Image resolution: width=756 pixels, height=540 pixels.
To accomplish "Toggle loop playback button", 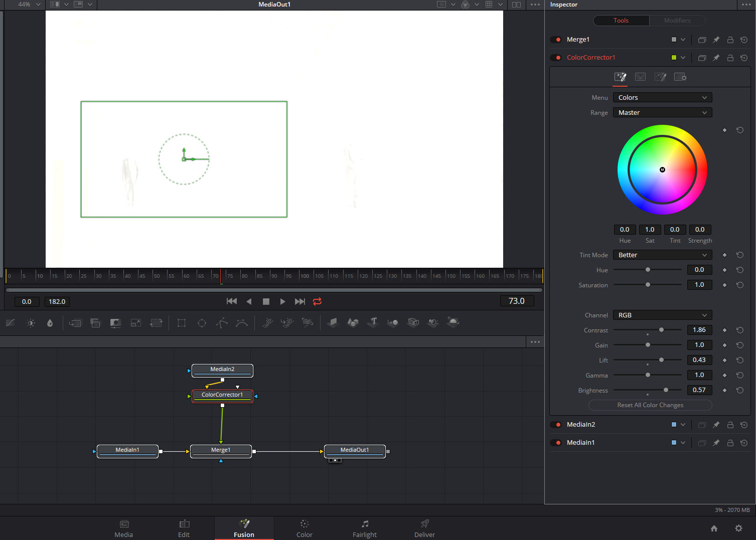I will pos(317,301).
